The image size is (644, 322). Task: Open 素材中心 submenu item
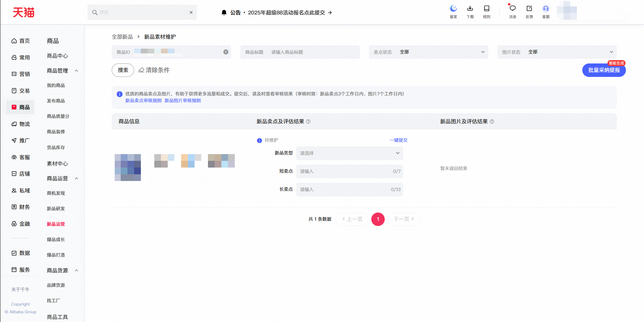(57, 164)
